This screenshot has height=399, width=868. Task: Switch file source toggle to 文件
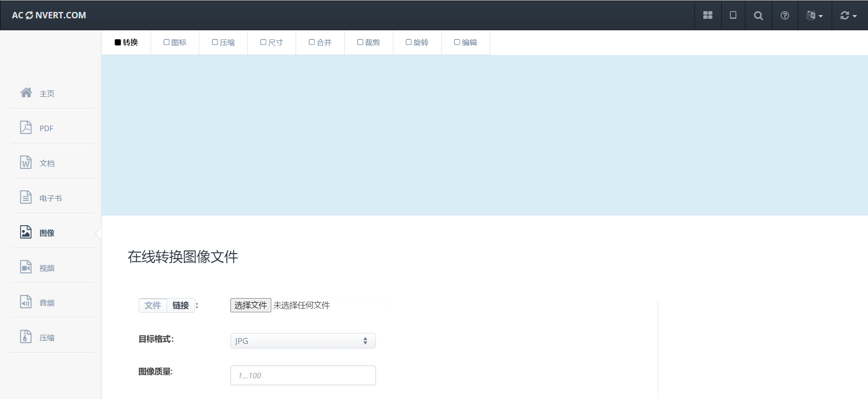153,305
